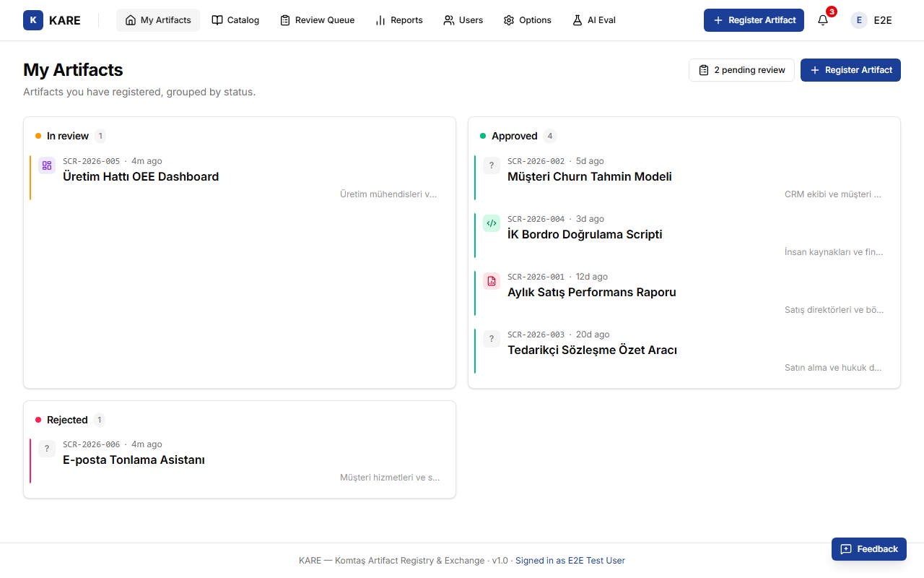Screen dimensions: 924x578
Task: Click the notification bell icon
Action: (x=823, y=20)
